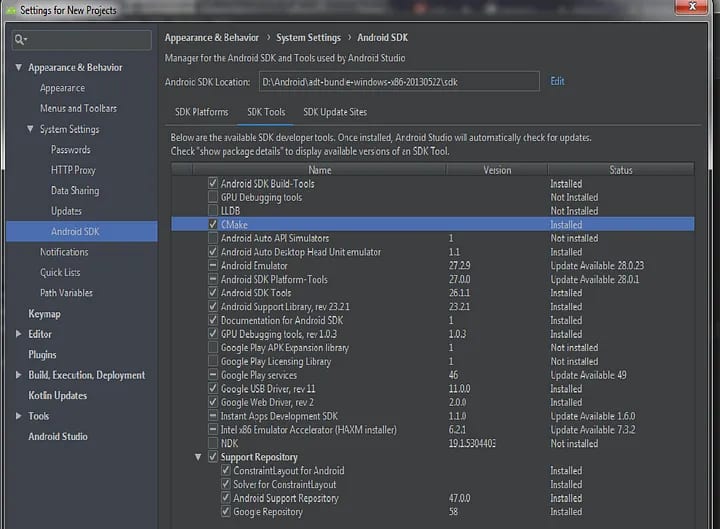Click the Android icon in the title bar
The width and height of the screenshot is (720, 529).
point(10,10)
